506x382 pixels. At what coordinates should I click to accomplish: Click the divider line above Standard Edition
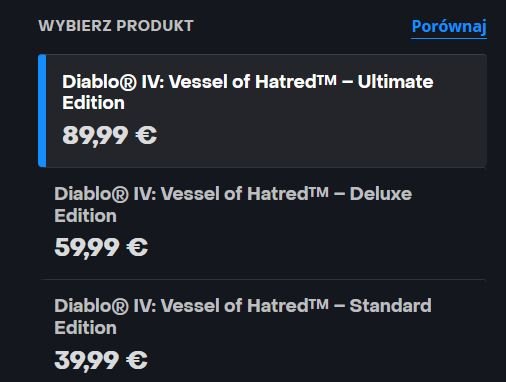262,279
